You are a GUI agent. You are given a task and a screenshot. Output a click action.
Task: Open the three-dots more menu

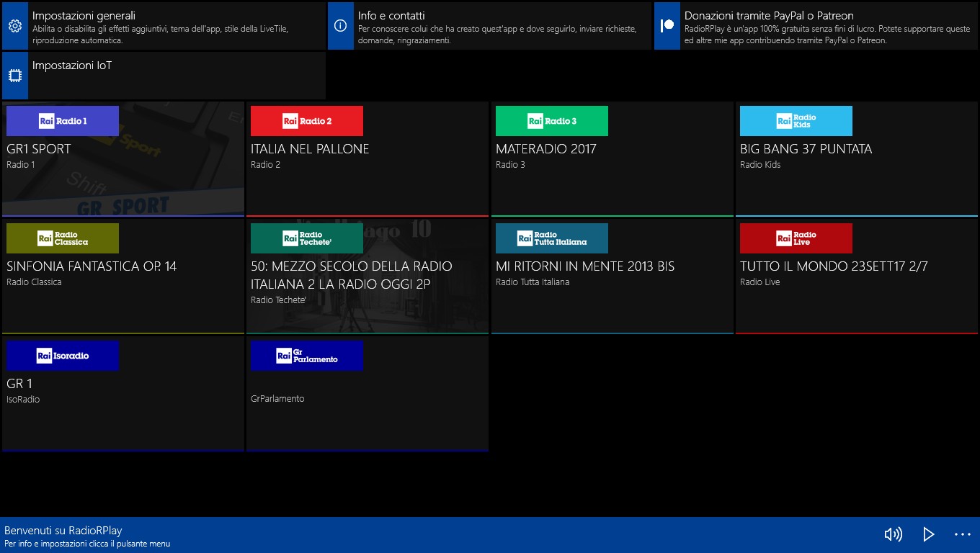pos(963,534)
